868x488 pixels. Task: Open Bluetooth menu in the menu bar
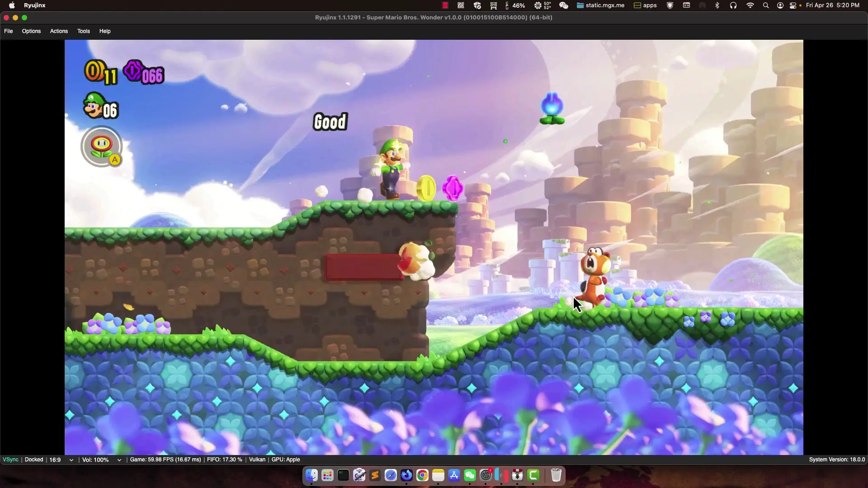pyautogui.click(x=717, y=5)
